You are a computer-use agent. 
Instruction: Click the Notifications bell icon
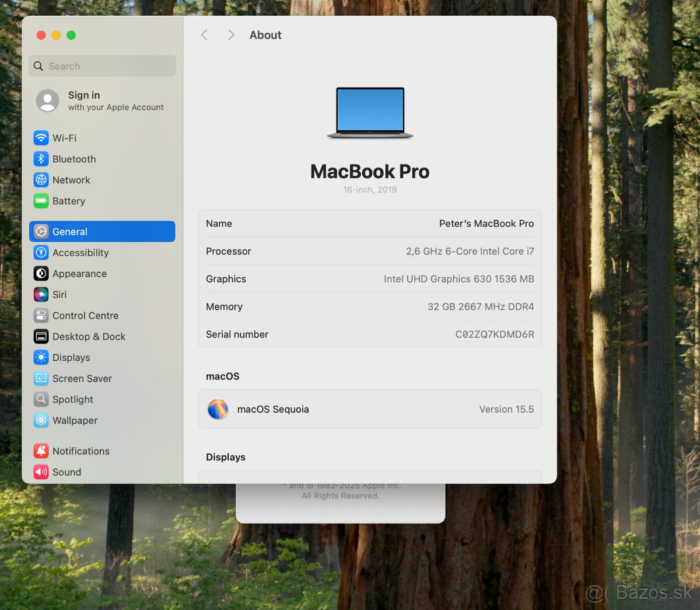click(41, 451)
